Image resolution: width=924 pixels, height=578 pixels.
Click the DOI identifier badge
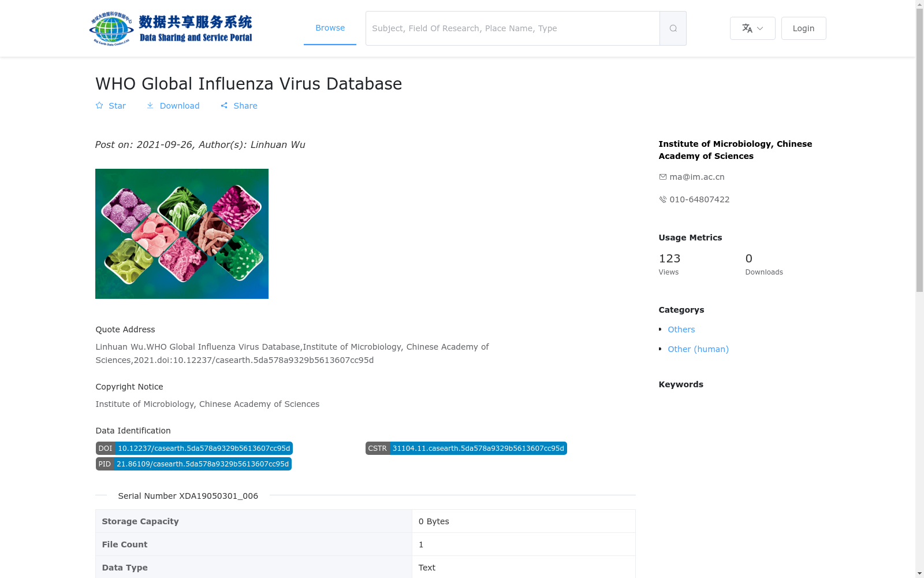click(x=194, y=449)
